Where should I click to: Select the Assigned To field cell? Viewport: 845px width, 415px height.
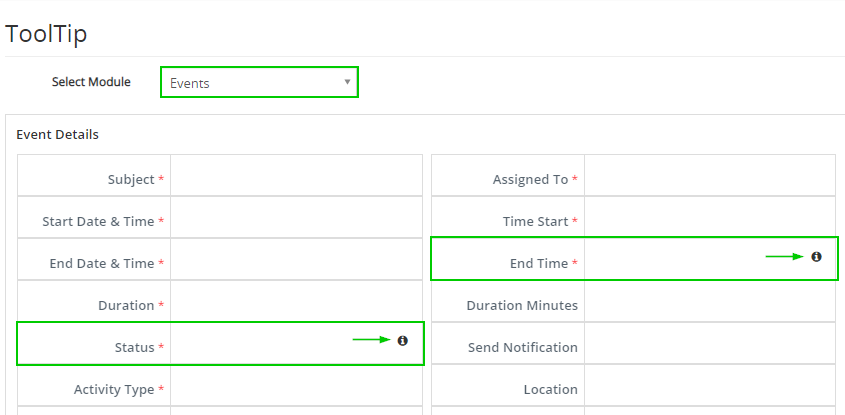coord(710,175)
